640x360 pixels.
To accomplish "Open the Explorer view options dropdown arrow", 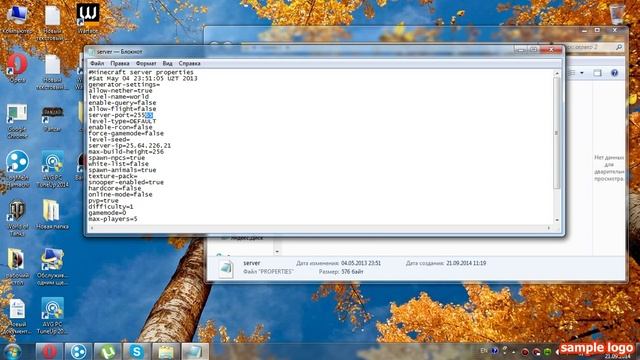I will tap(582, 73).
